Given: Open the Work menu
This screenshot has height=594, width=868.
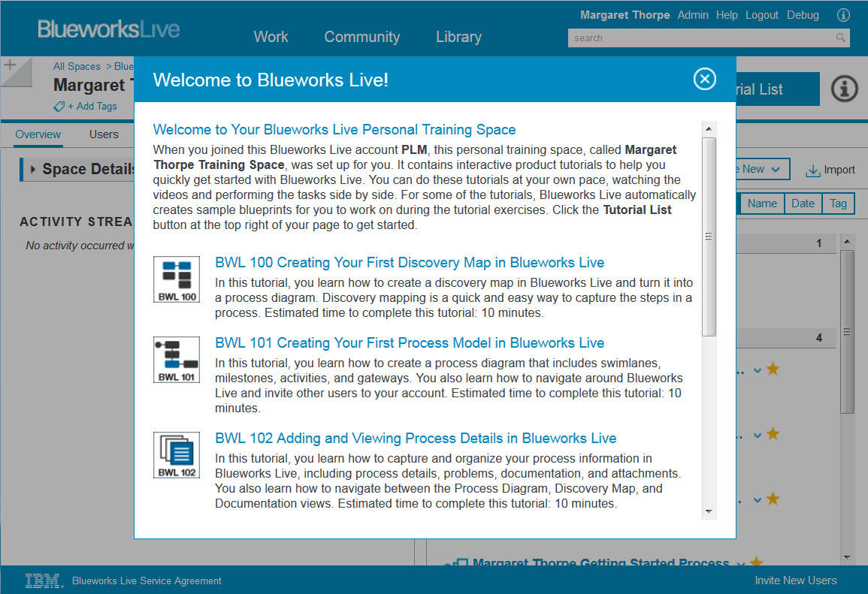Looking at the screenshot, I should tap(271, 37).
